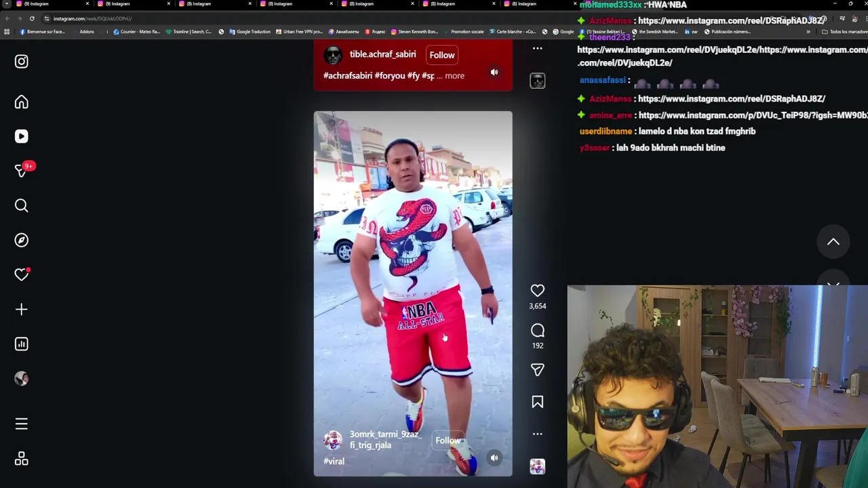The image size is (868, 488).
Task: Open 'Bienvenue sur Face...' bookmark
Action: (42, 32)
